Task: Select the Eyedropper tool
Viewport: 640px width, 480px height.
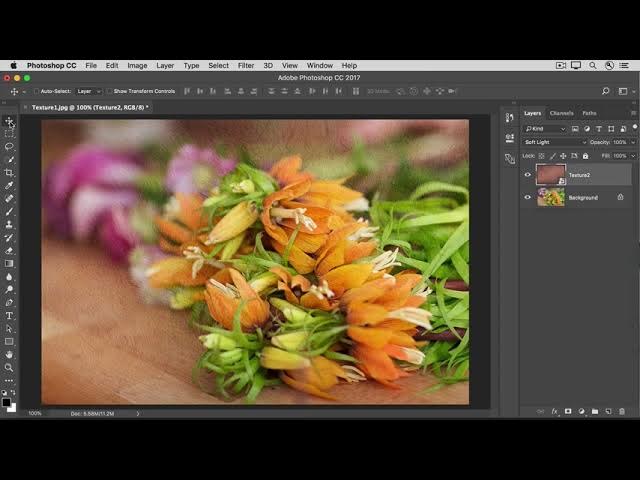Action: [10, 185]
